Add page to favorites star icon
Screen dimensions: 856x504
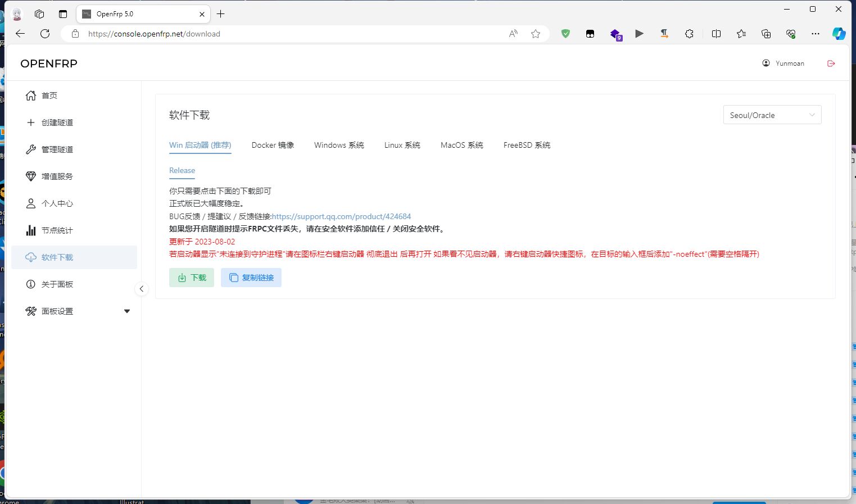(x=536, y=34)
